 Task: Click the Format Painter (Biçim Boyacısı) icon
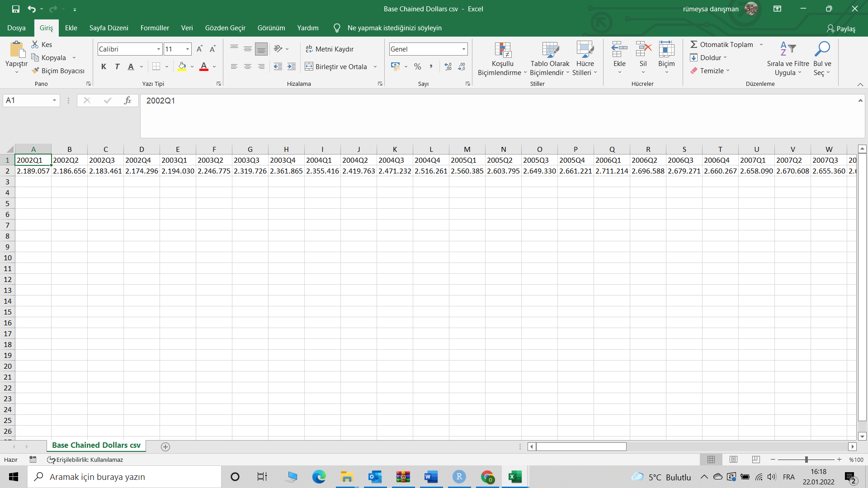coord(36,71)
